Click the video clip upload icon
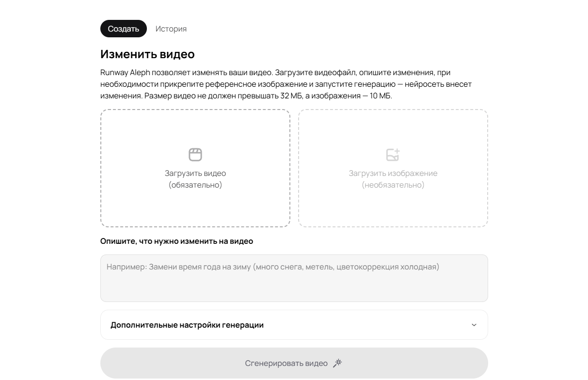 [x=195, y=155]
